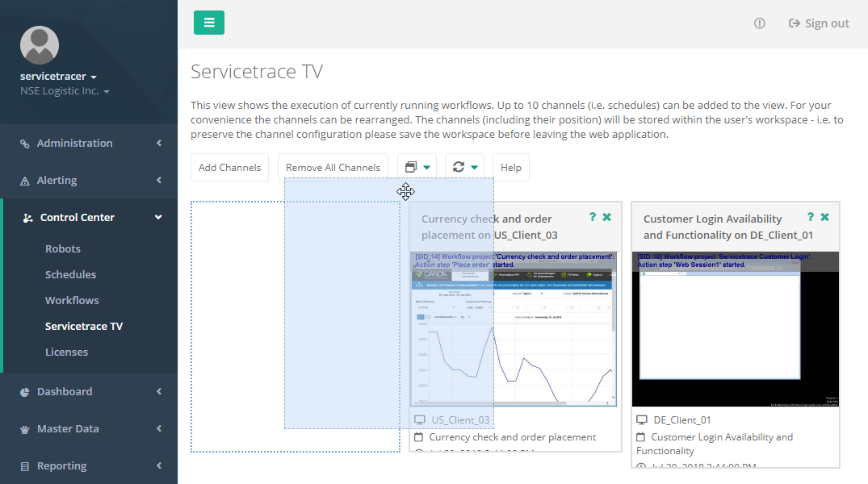The image size is (868, 484).
Task: Click the info icon beside Sign out
Action: coord(760,23)
